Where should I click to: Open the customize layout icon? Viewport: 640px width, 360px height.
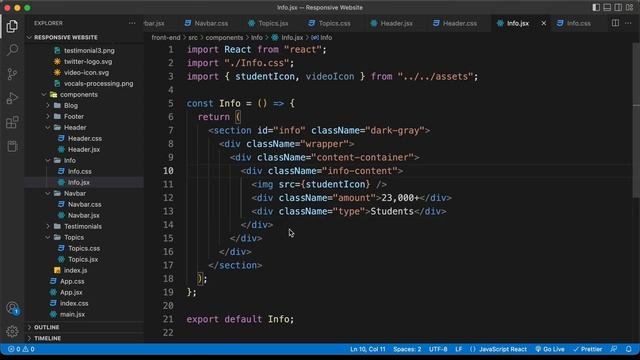tap(629, 7)
